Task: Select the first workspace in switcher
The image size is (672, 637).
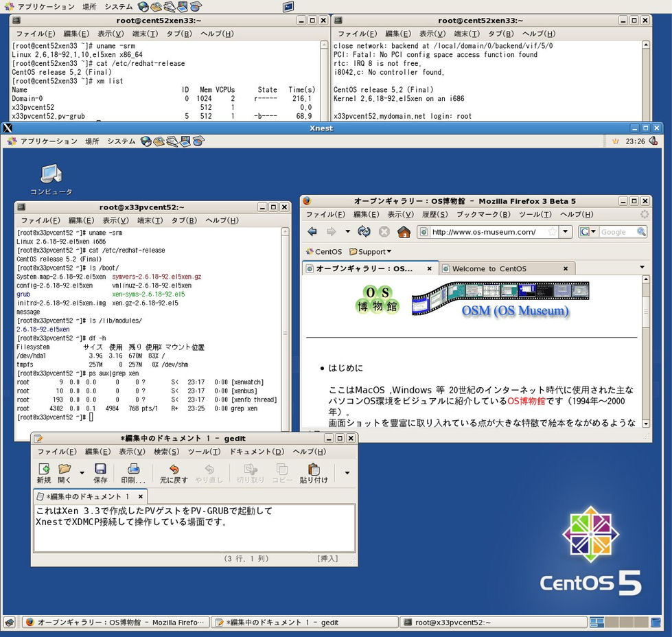Action: point(597,622)
